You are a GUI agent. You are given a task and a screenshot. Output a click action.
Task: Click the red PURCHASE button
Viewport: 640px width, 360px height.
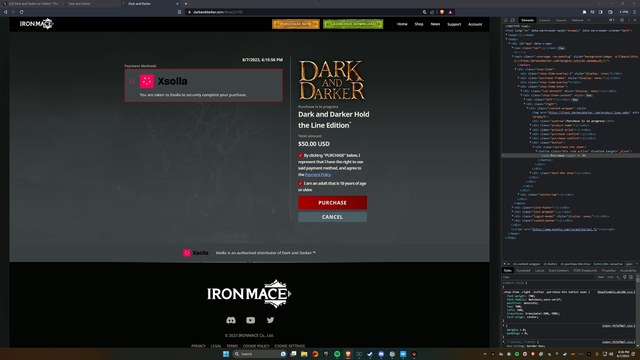[x=332, y=203]
